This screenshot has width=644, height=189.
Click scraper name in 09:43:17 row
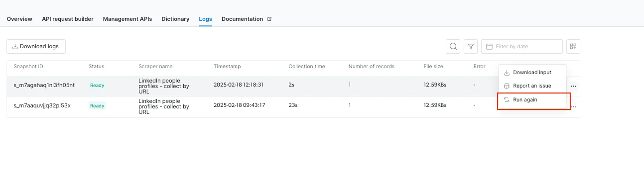[x=164, y=106]
